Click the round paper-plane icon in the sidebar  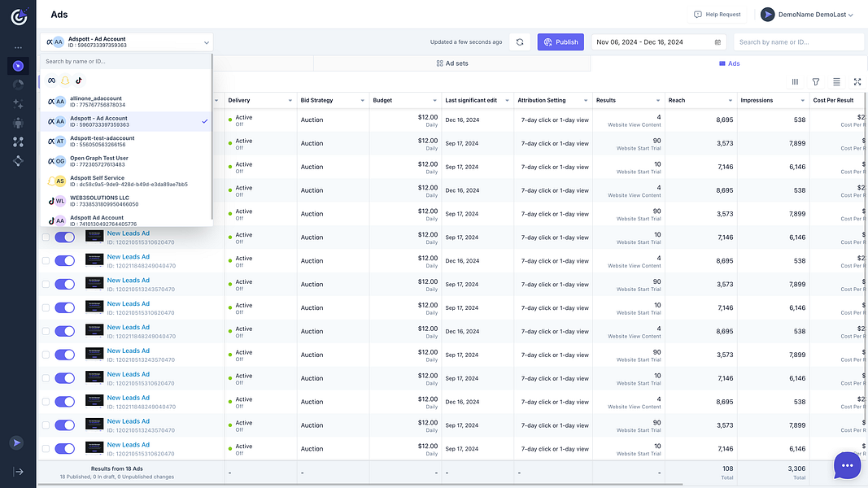point(16,442)
